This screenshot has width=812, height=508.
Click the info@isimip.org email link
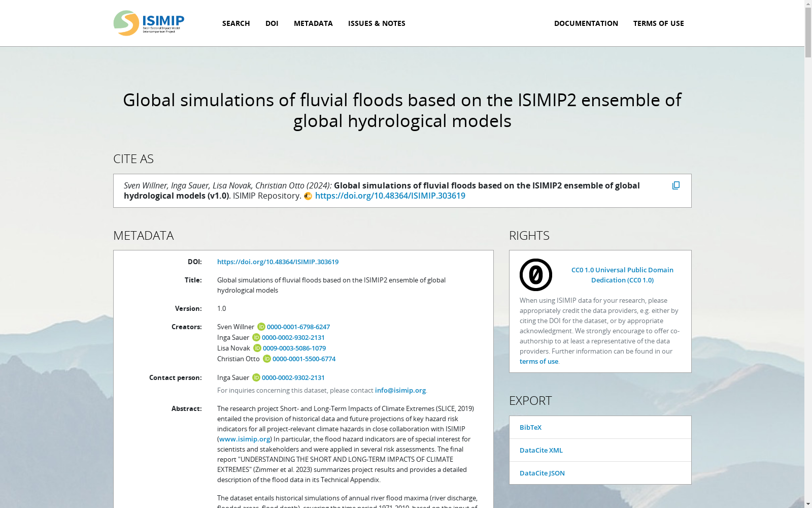[x=400, y=390]
